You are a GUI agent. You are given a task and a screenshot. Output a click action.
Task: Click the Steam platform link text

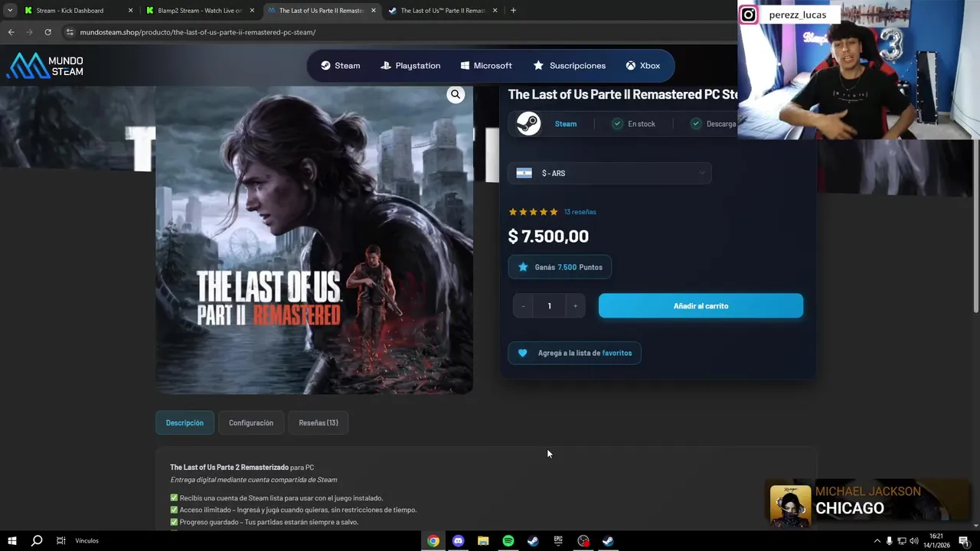click(566, 124)
